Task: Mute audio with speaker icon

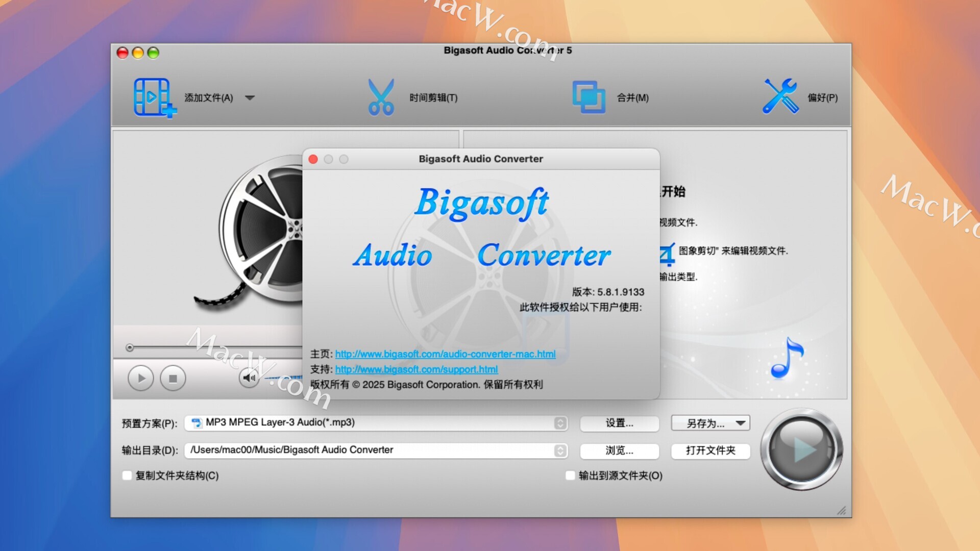Action: tap(249, 378)
